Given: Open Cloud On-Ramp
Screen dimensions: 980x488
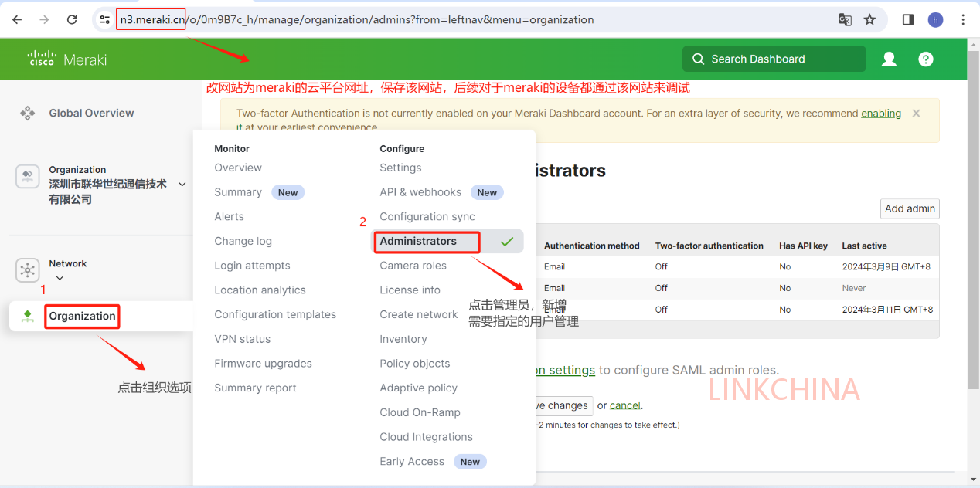Looking at the screenshot, I should 420,412.
